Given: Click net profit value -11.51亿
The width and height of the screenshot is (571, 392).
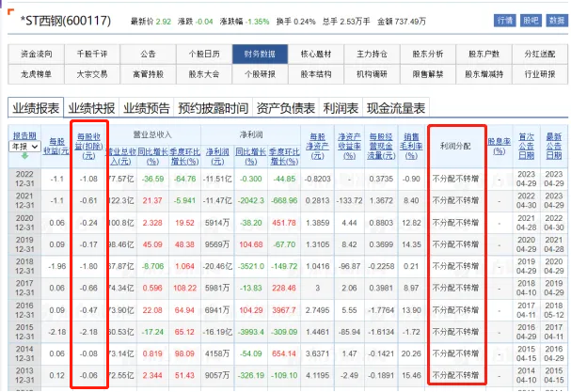Looking at the screenshot, I should pyautogui.click(x=217, y=179).
